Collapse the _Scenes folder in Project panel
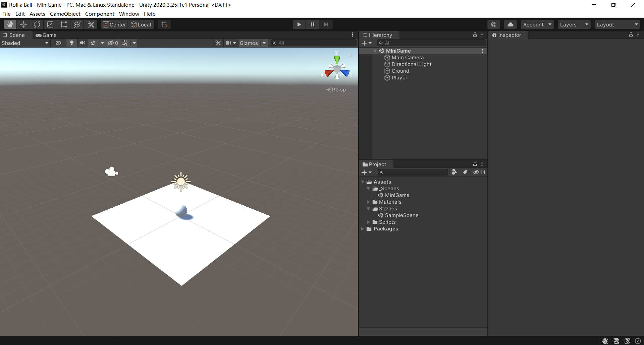 [x=369, y=188]
